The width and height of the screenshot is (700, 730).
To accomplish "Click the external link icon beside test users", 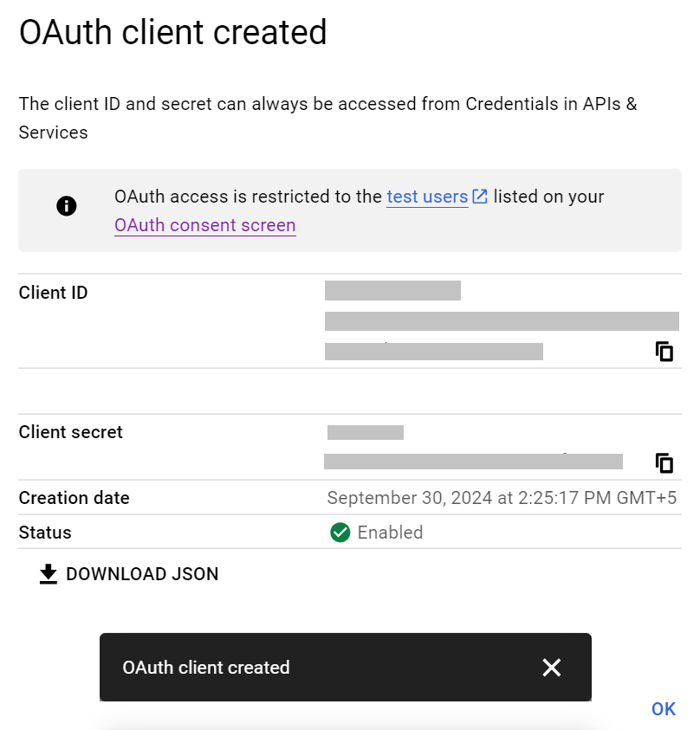I will [480, 197].
